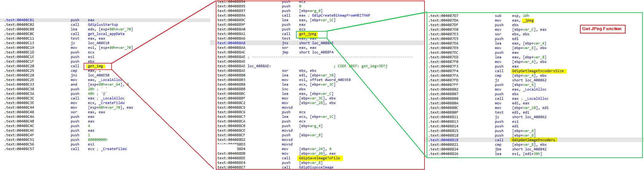644x170 pixels.
Task: Click the GdiplusStartup function call
Action: tap(103, 25)
